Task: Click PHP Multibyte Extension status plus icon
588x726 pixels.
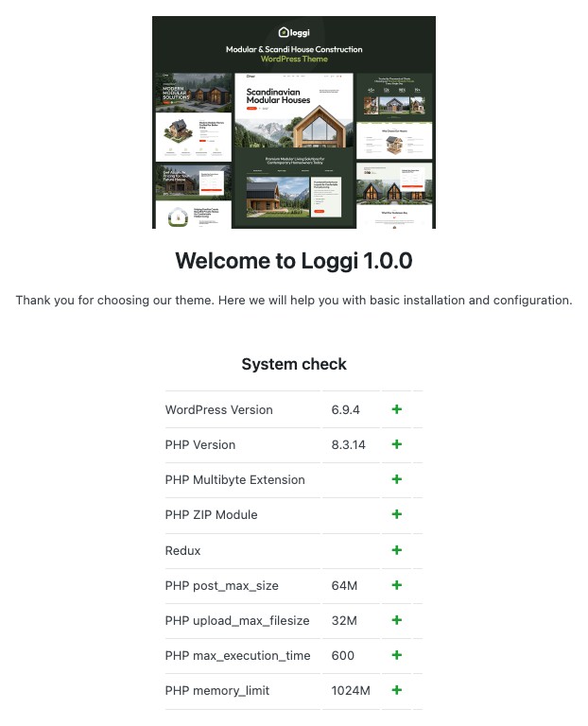Action: pyautogui.click(x=397, y=480)
